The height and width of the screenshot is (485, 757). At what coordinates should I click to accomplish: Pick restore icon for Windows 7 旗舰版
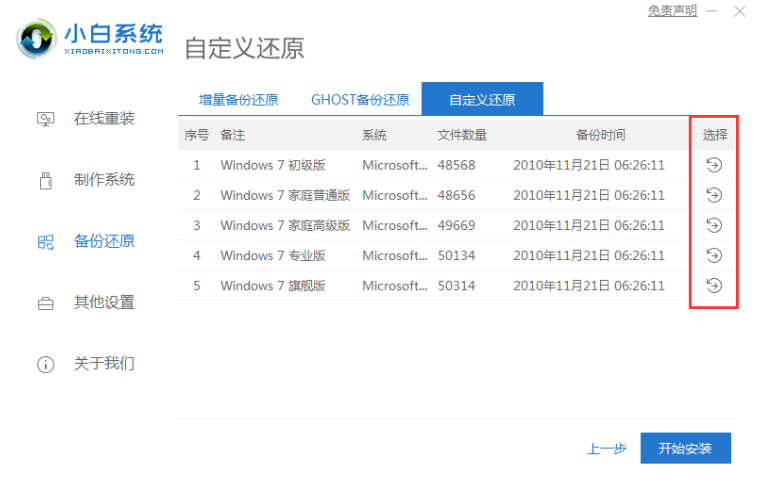[x=714, y=285]
